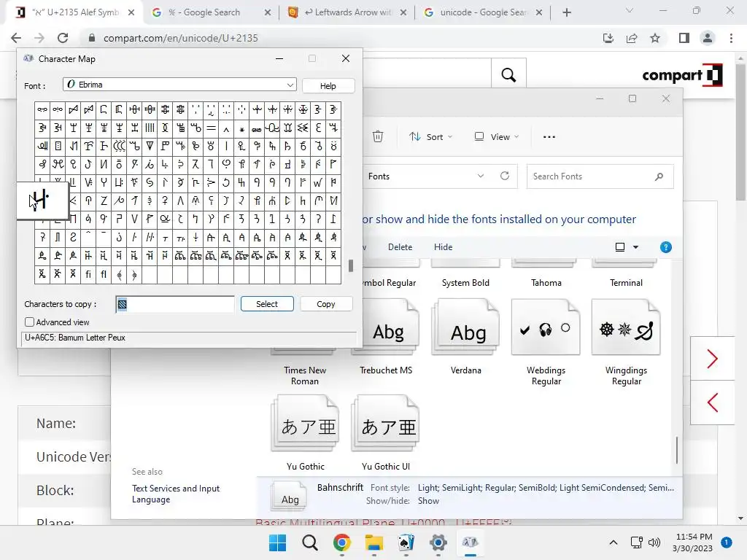Click the layout view icon next to dropdown arrow
This screenshot has width=747, height=560.
[620, 247]
